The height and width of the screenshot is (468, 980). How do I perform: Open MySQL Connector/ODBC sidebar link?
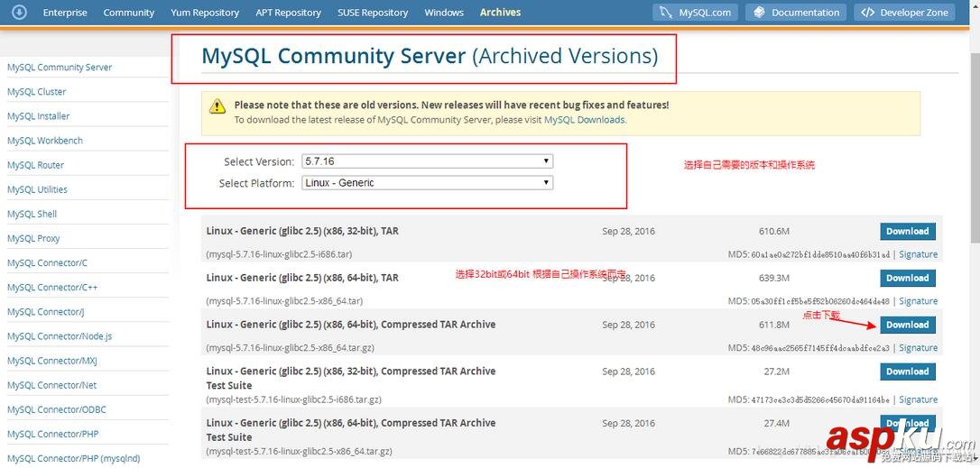tap(56, 410)
